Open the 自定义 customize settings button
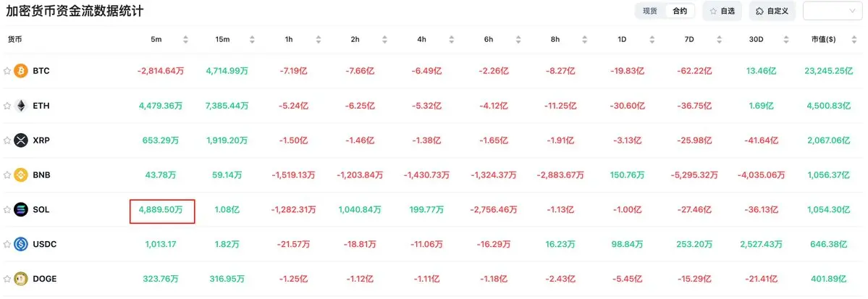Screen dimensions: 868x299 pos(772,11)
